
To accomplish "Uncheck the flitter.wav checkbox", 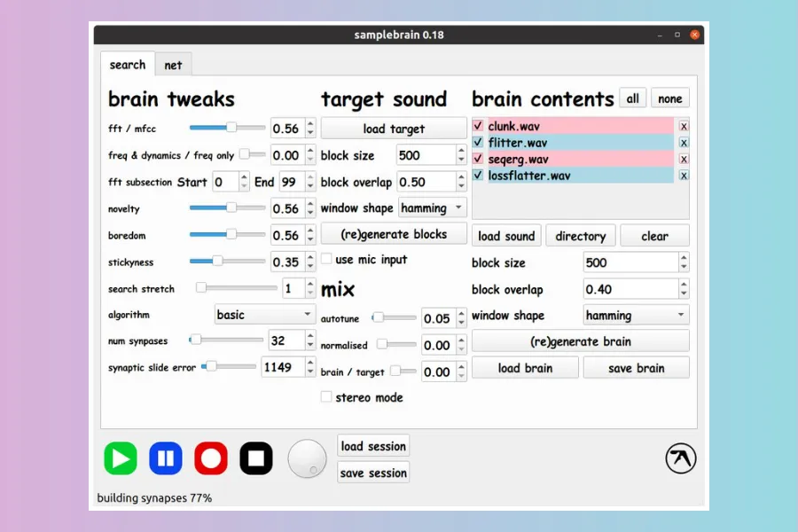I will (479, 143).
